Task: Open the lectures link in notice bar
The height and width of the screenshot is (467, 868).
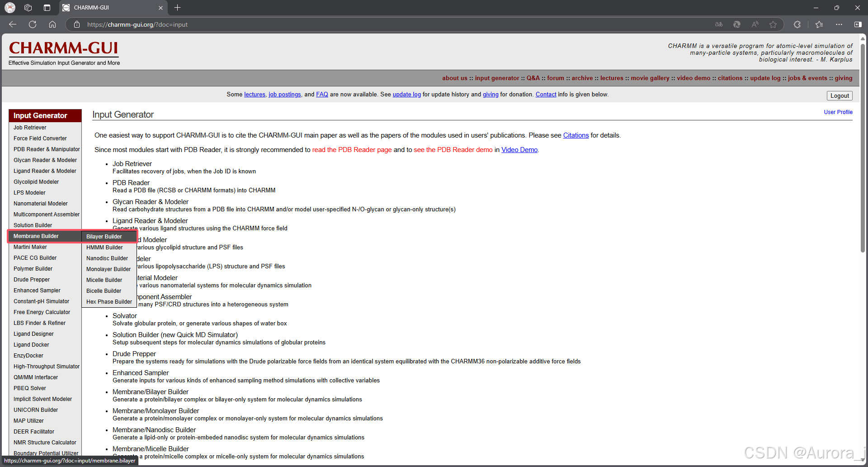Action: click(255, 95)
